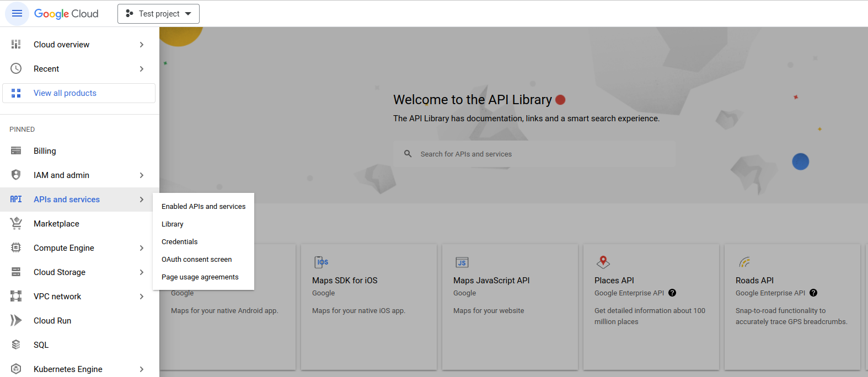The image size is (868, 377).
Task: Expand the Cloud Storage submenu arrow
Action: (x=142, y=272)
